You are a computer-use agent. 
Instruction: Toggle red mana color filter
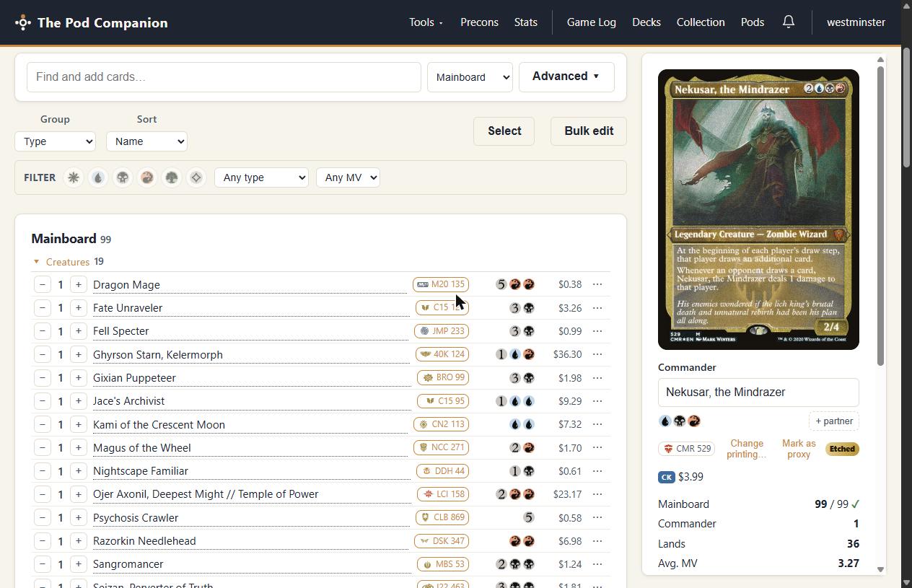147,177
